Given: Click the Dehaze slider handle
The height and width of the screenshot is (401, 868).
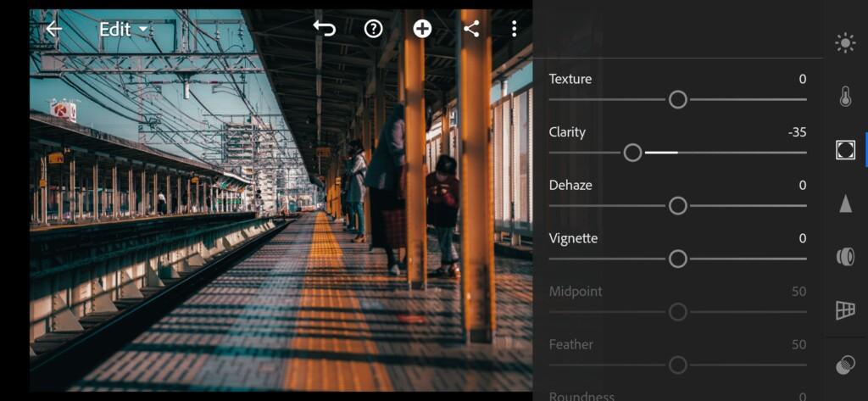Looking at the screenshot, I should pos(677,205).
